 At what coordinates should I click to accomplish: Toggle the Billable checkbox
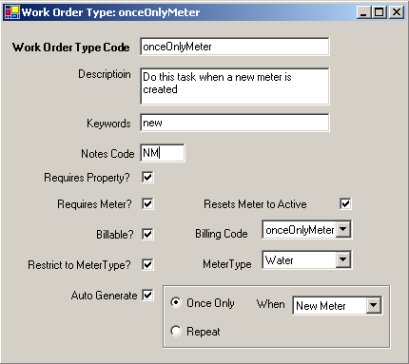coord(147,234)
